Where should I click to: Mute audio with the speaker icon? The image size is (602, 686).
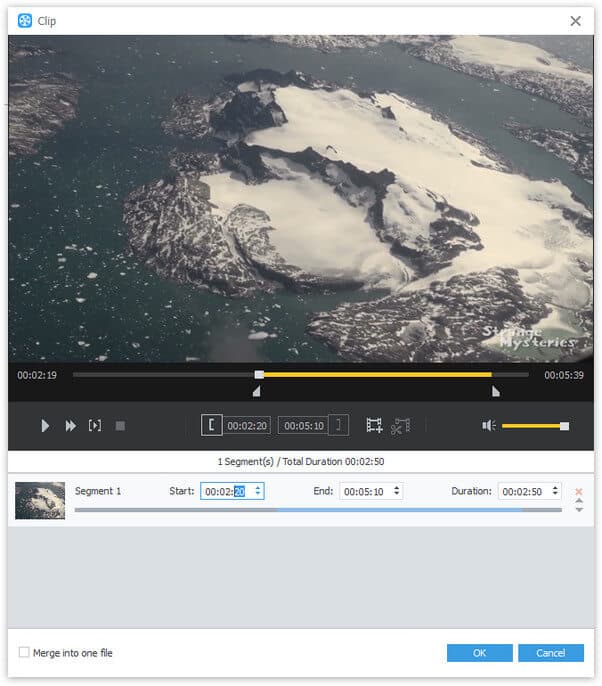[488, 425]
